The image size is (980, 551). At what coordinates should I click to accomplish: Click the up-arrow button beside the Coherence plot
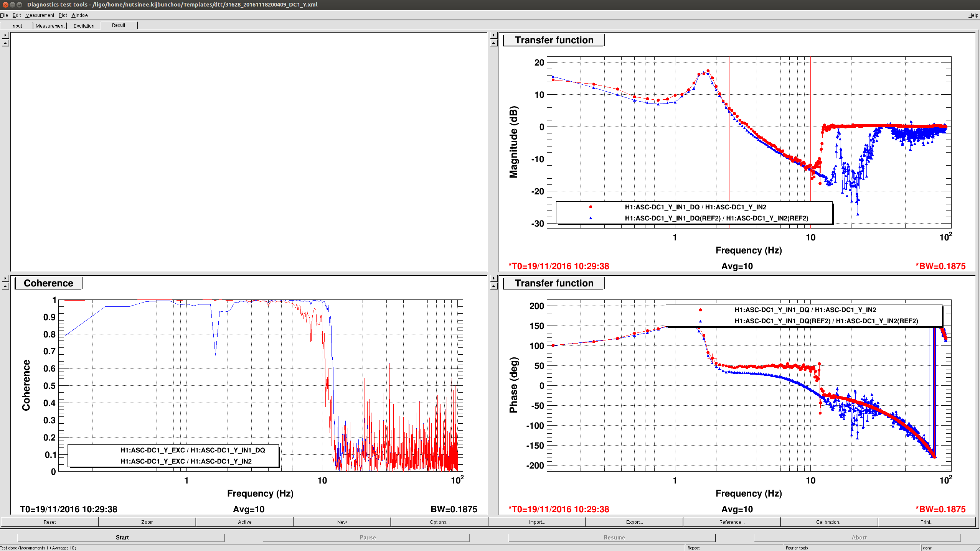tap(5, 286)
